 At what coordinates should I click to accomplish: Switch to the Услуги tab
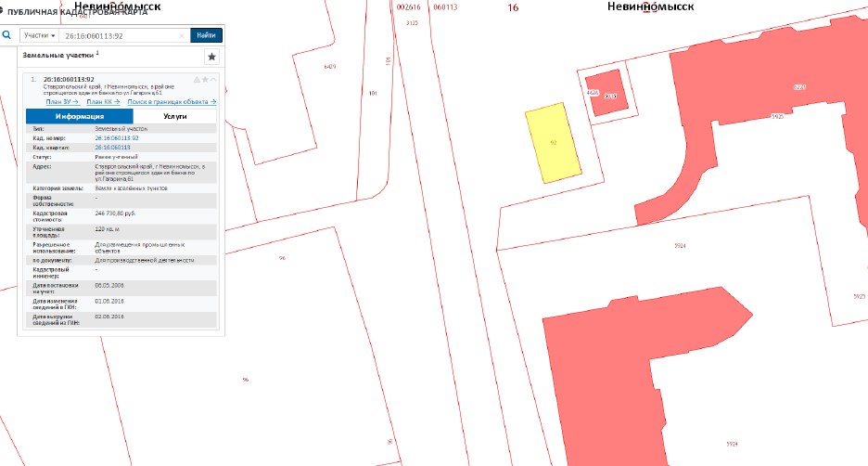pos(175,116)
